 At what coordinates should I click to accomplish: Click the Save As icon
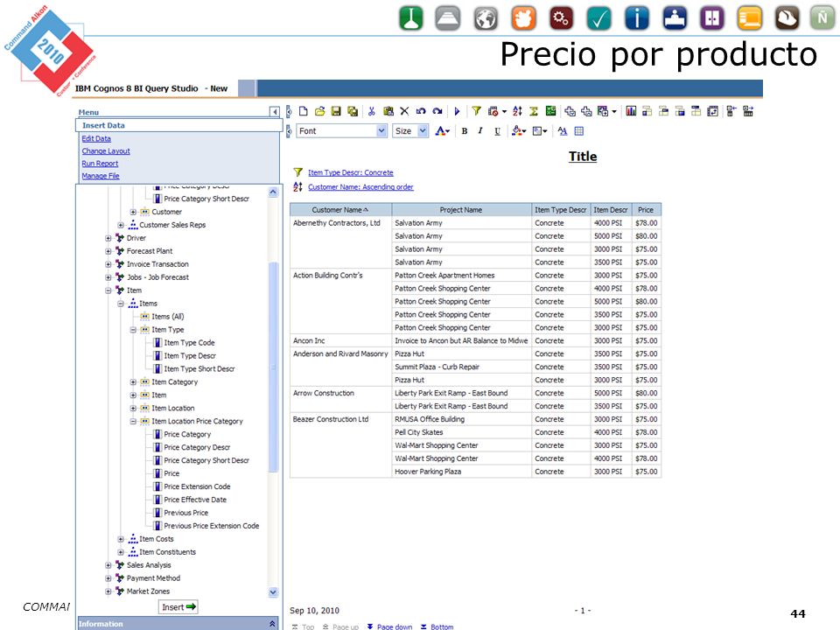[353, 111]
